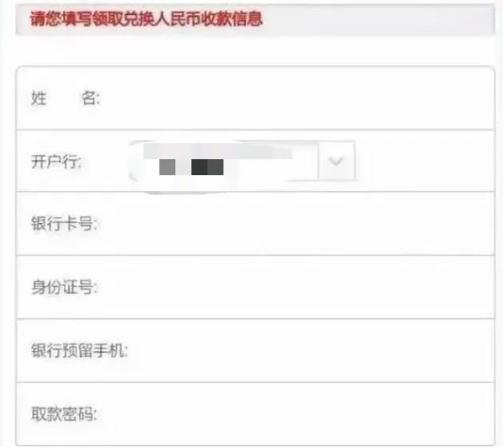Click the red header 请您填写领取兑换人民币收款信息
Image resolution: width=503 pixels, height=448 pixels.
[x=147, y=19]
